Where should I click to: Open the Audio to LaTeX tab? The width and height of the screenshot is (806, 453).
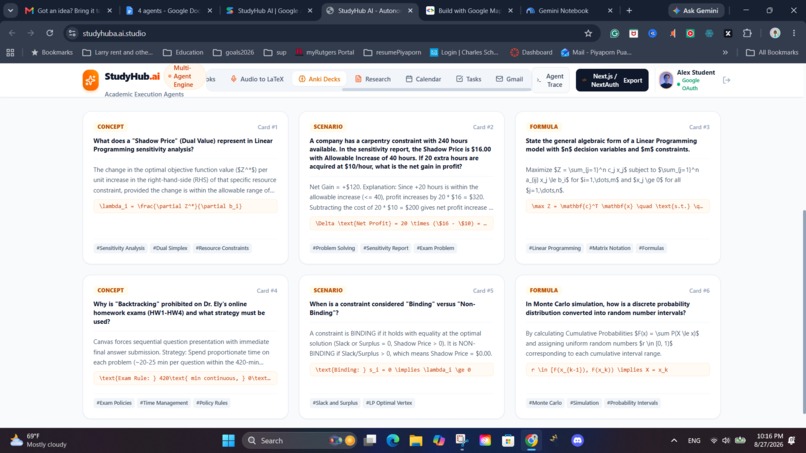pos(257,79)
